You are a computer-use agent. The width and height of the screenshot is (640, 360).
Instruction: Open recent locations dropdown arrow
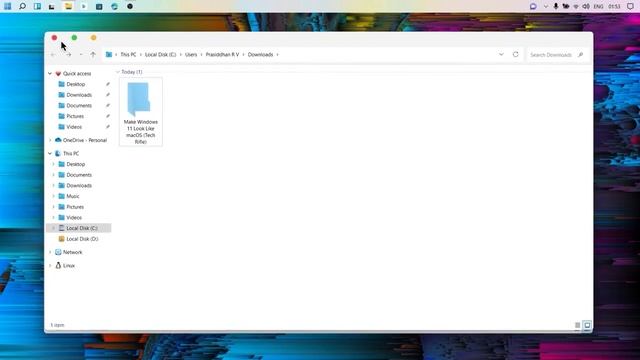point(81,54)
